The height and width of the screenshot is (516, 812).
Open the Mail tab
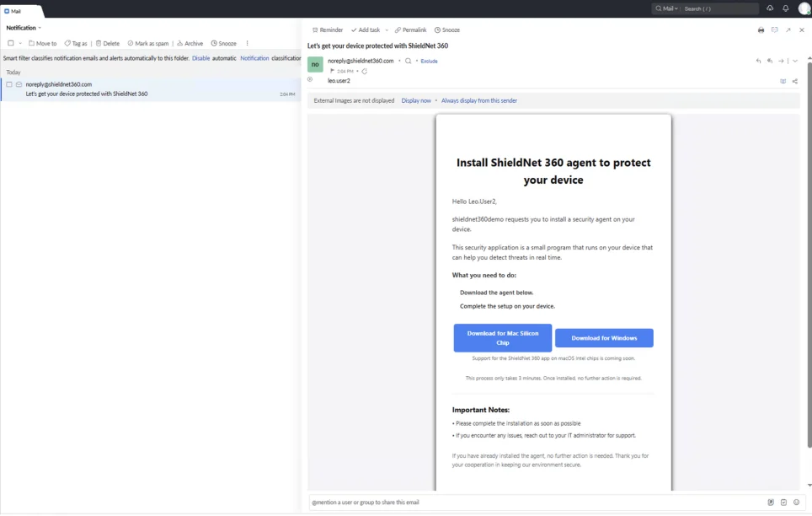click(x=13, y=11)
